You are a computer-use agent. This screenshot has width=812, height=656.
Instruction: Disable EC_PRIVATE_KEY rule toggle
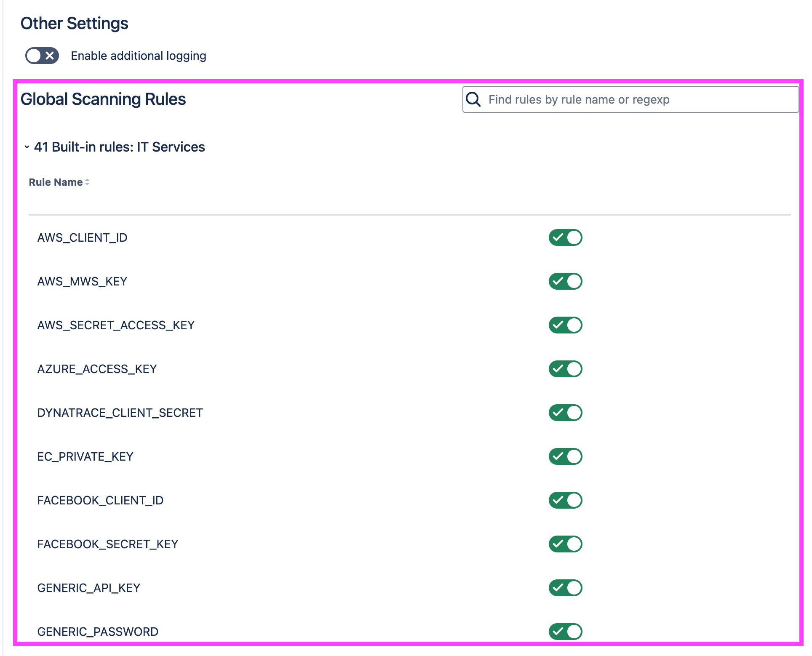pyautogui.click(x=565, y=456)
